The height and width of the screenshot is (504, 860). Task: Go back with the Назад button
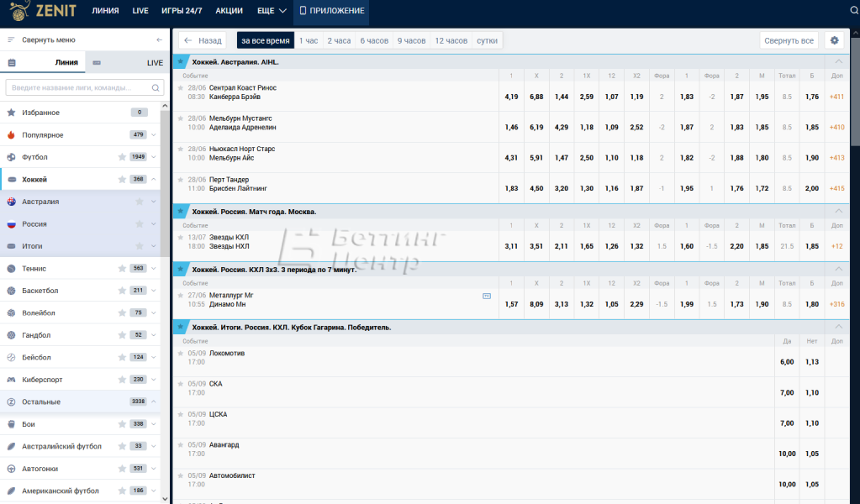click(203, 40)
